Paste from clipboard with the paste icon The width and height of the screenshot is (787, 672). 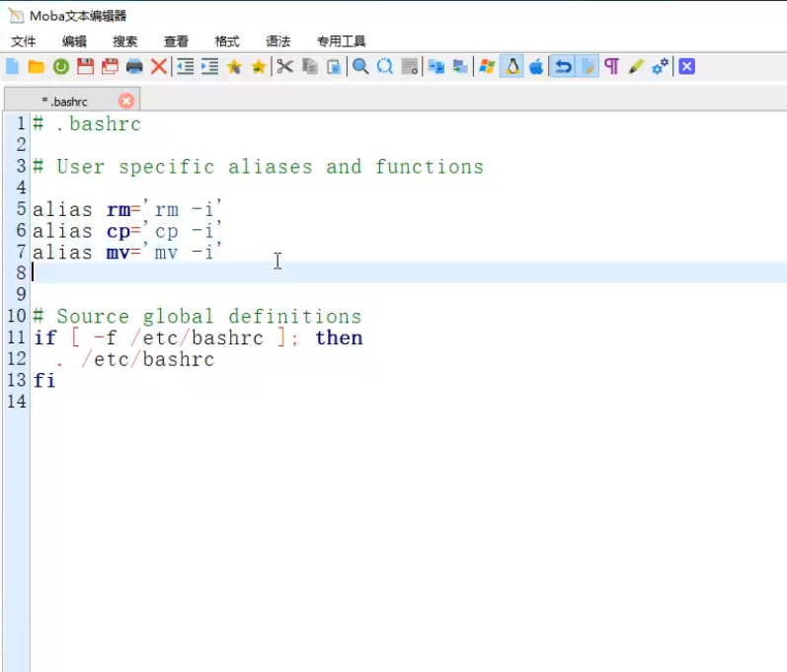point(334,67)
